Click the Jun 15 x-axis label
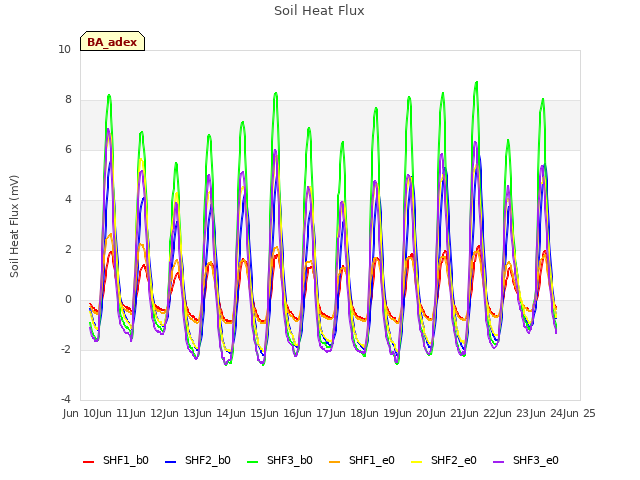Viewport: 640px width, 480px height. point(247,413)
